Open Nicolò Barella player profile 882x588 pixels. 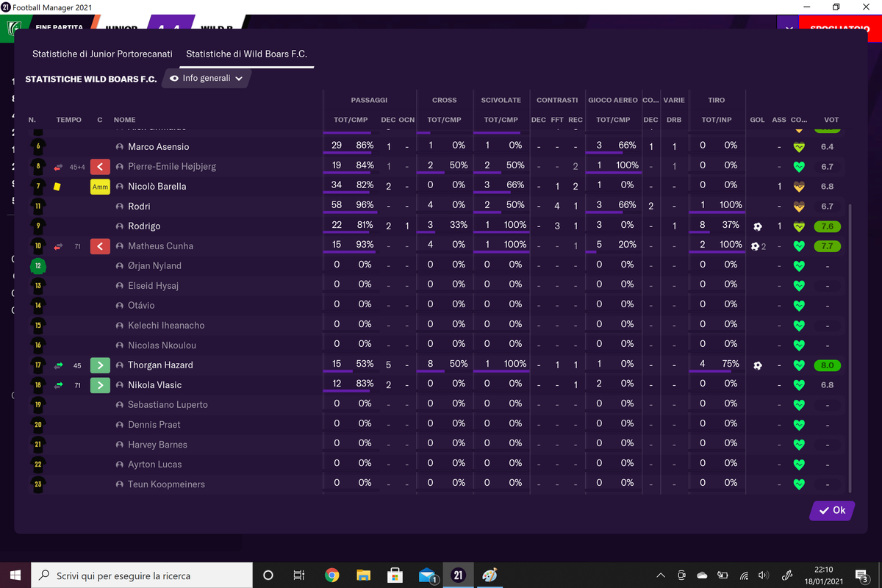(x=157, y=187)
